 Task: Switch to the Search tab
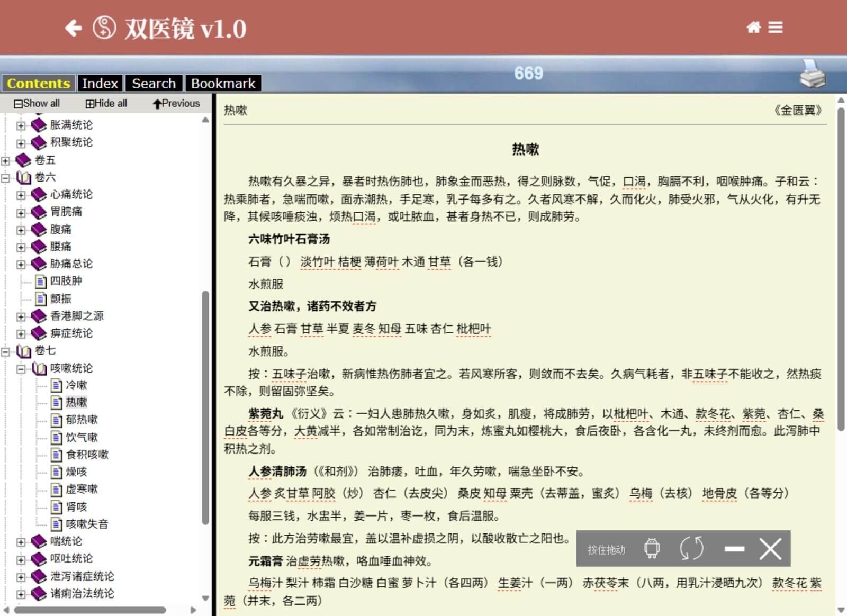coord(154,84)
